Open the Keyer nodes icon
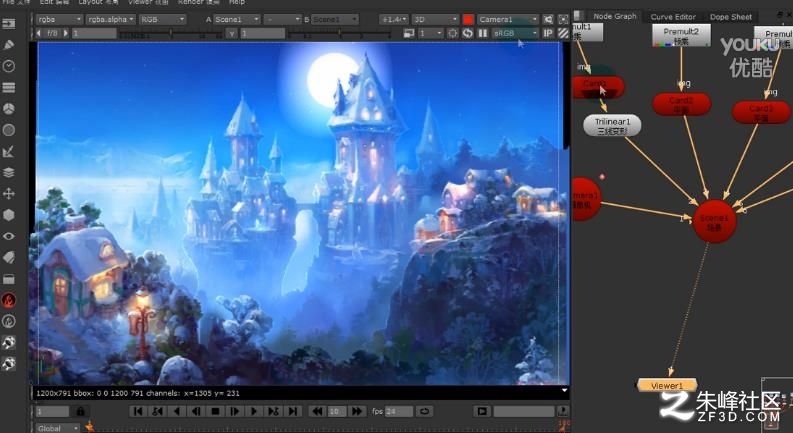 (x=9, y=151)
